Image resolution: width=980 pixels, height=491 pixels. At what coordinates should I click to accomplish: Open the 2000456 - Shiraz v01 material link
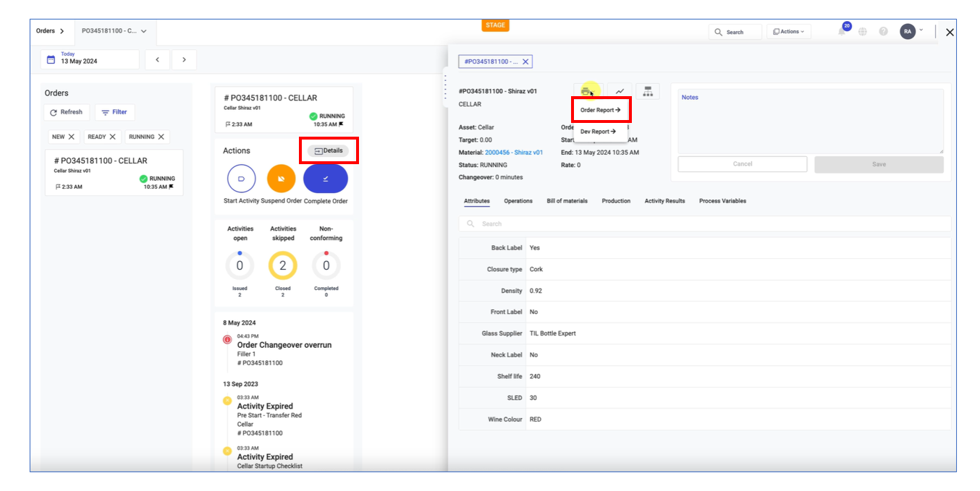coord(514,153)
